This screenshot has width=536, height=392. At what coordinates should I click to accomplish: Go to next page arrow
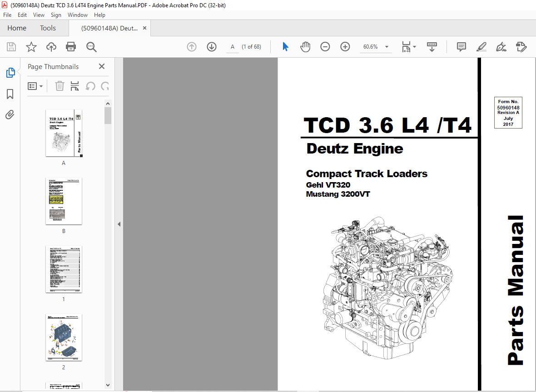(x=212, y=47)
